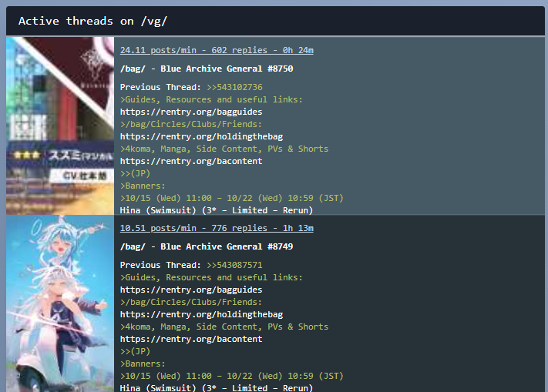548x392 pixels.
Task: Click rentry.org/bacontent URL in thread #8749
Action: [x=191, y=339]
